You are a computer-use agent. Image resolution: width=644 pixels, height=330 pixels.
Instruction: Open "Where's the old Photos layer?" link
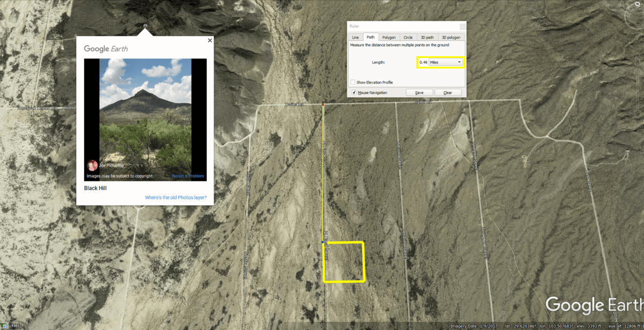click(x=175, y=197)
